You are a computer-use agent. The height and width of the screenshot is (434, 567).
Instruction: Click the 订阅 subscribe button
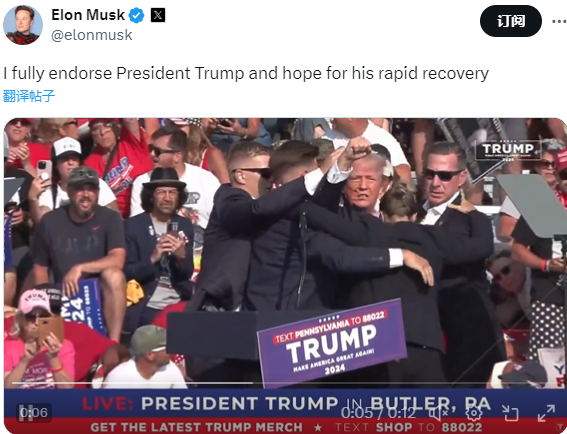pos(511,21)
